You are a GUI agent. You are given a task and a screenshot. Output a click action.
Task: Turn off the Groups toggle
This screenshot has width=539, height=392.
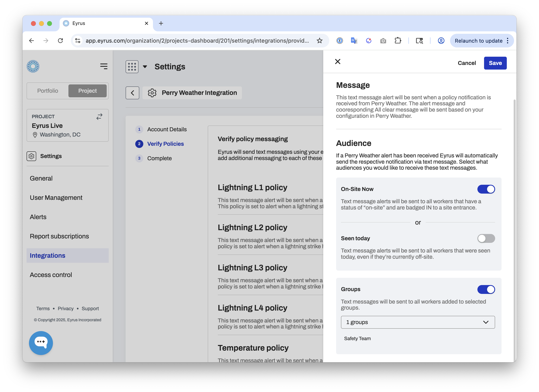pyautogui.click(x=486, y=289)
